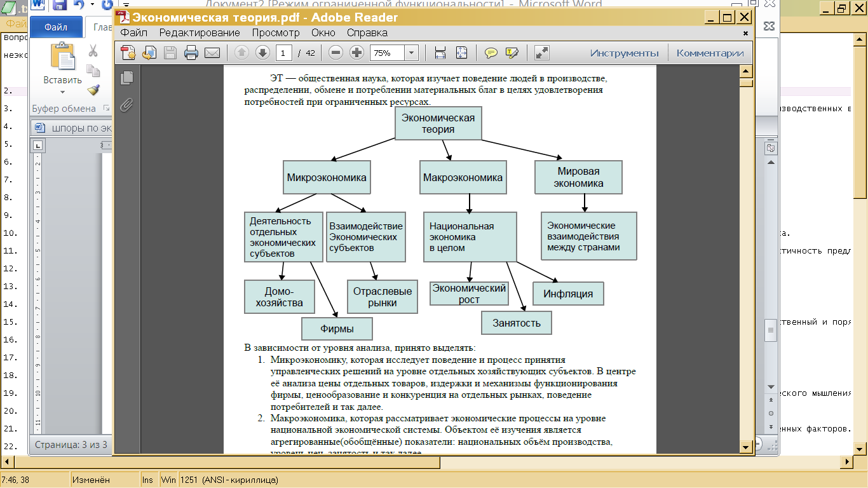
Task: Click the Макроэкономика diagram box
Action: pyautogui.click(x=463, y=177)
